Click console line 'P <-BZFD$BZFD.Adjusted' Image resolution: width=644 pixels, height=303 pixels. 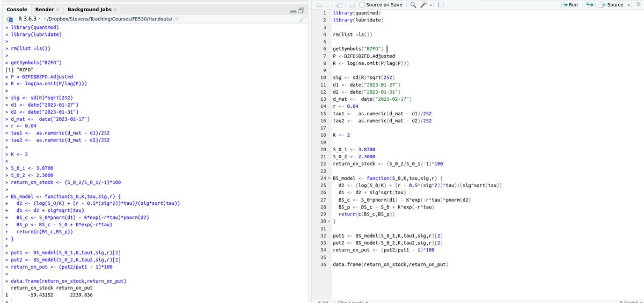[x=42, y=77]
